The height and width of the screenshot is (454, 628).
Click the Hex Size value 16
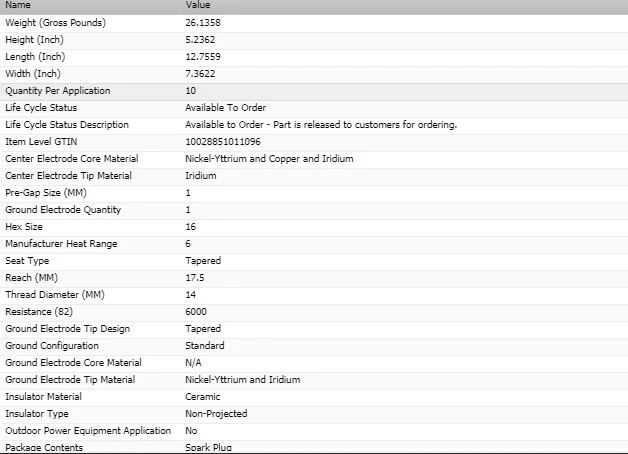coord(190,227)
